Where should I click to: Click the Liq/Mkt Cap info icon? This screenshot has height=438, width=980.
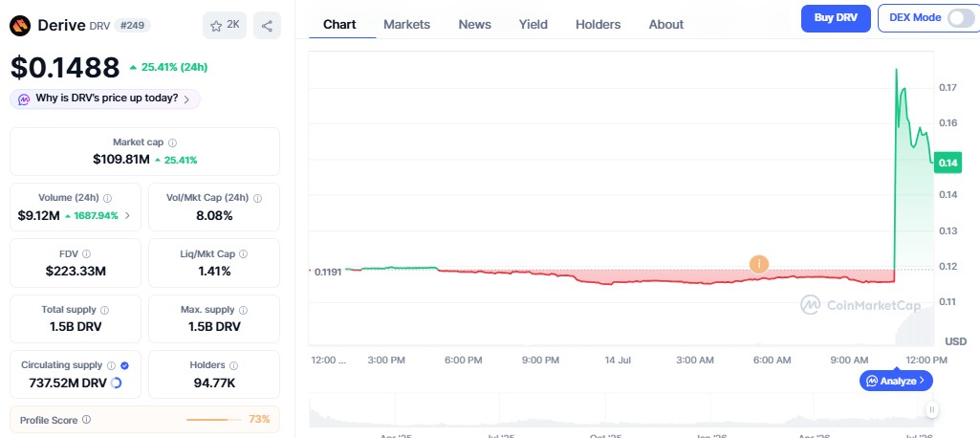[243, 253]
